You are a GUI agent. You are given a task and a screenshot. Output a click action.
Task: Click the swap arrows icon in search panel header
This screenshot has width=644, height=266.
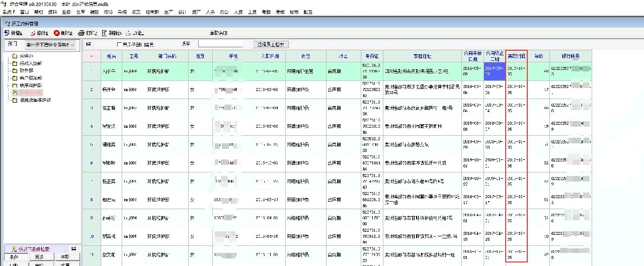click(73, 249)
